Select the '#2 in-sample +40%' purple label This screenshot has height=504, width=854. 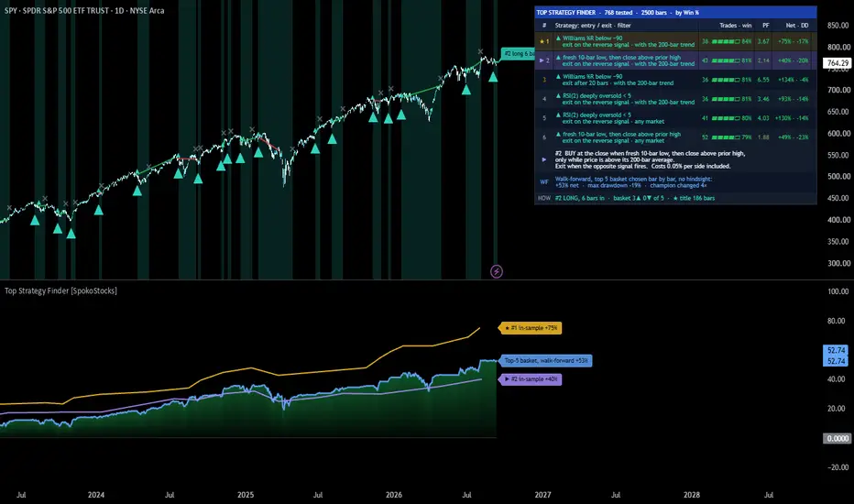(x=531, y=379)
